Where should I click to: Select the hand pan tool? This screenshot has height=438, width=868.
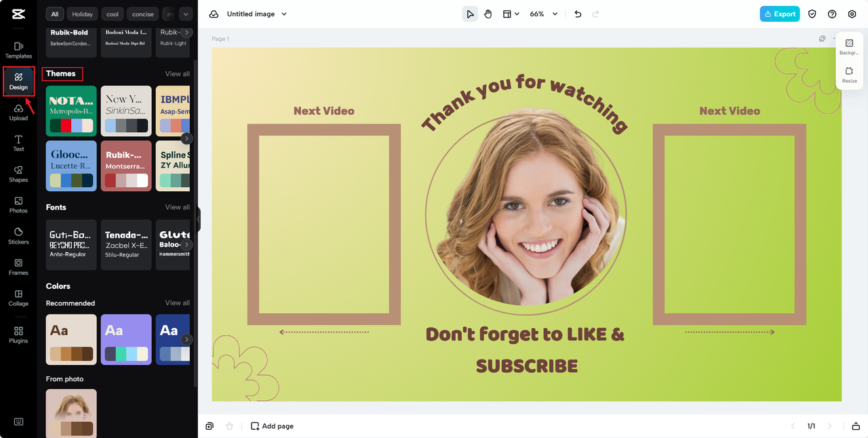[488, 14]
